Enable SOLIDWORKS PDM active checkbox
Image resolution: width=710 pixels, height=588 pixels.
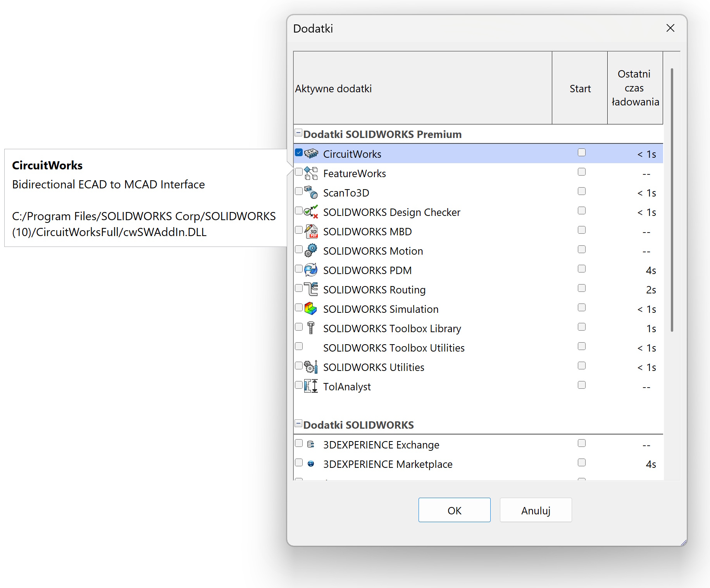(x=299, y=269)
